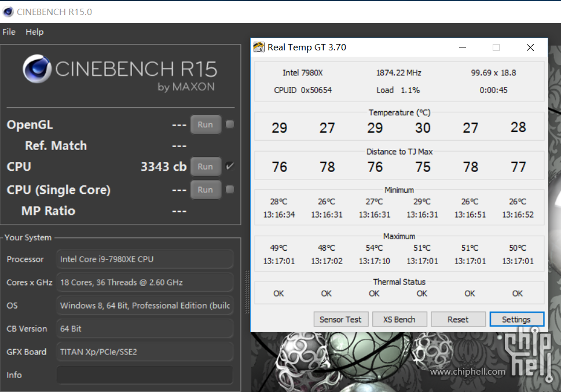Open the File menu

click(x=9, y=32)
